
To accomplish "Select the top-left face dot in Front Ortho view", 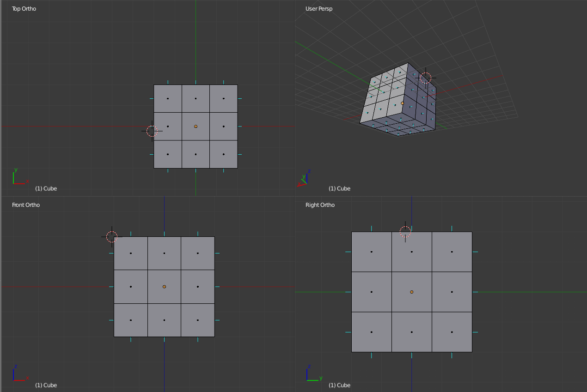I will (x=131, y=253).
